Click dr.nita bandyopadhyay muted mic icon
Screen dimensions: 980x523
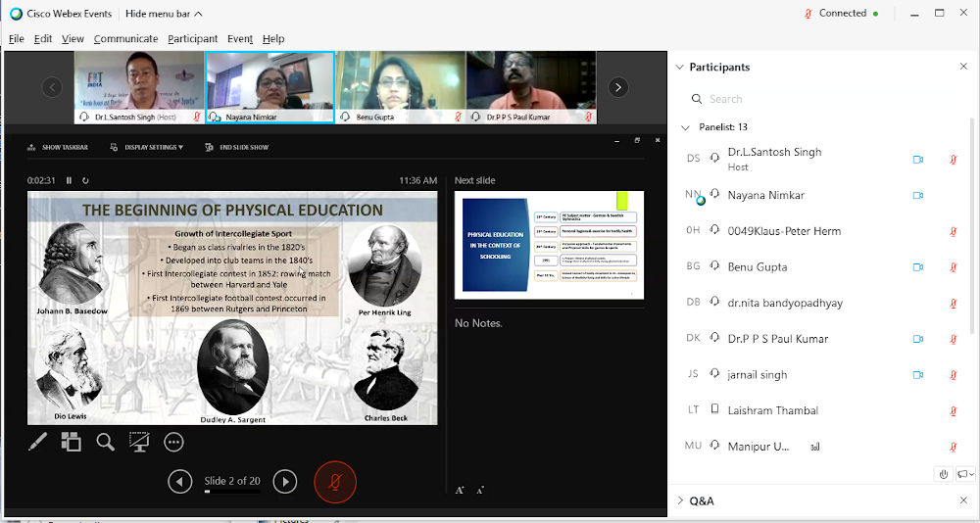954,303
